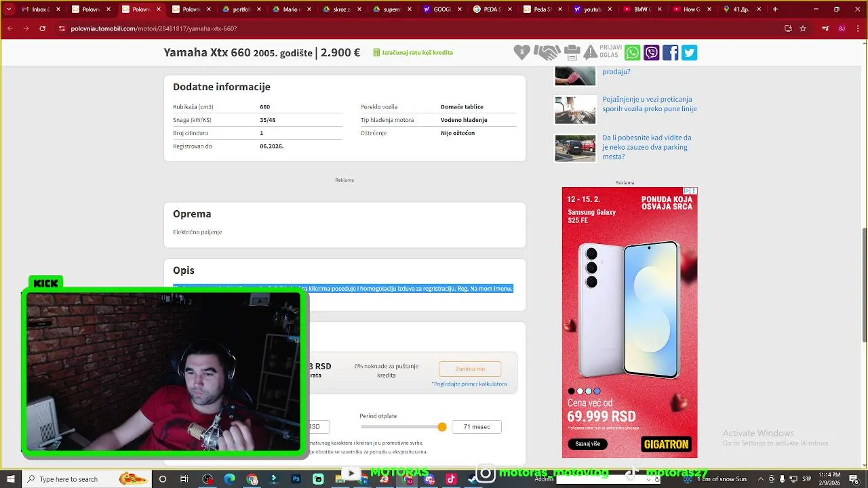Switch to the portfolio tab
Screen dimensions: 868x488
pyautogui.click(x=240, y=9)
